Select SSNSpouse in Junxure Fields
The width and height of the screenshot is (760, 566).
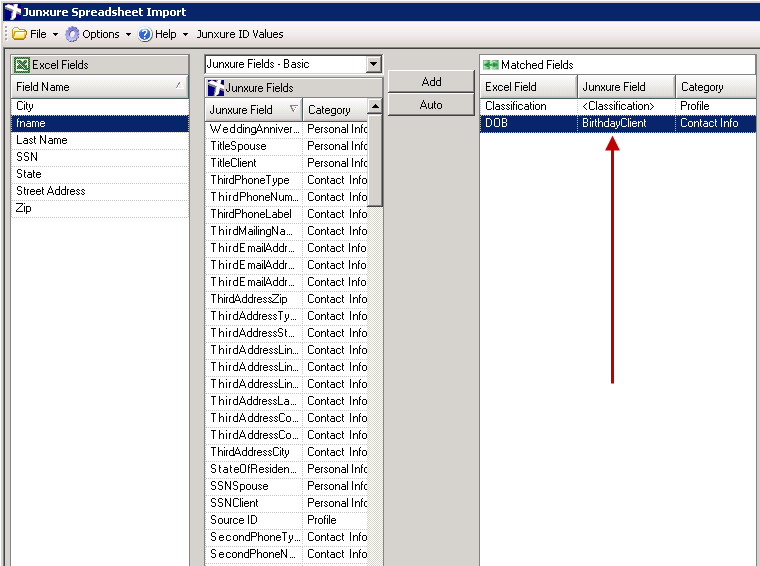[286, 486]
